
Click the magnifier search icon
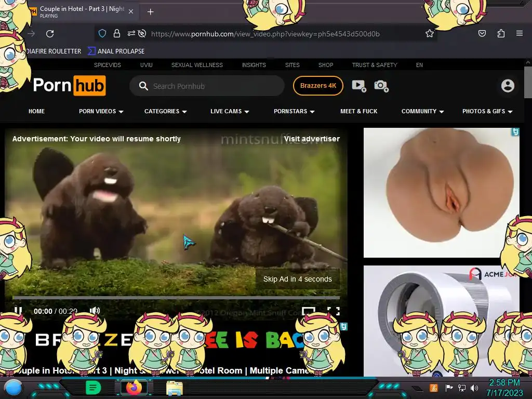click(143, 86)
